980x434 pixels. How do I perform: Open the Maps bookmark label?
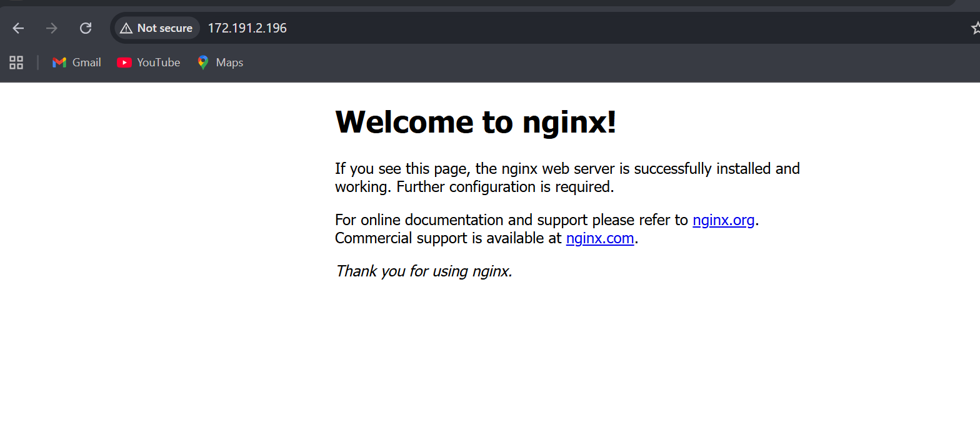tap(229, 63)
